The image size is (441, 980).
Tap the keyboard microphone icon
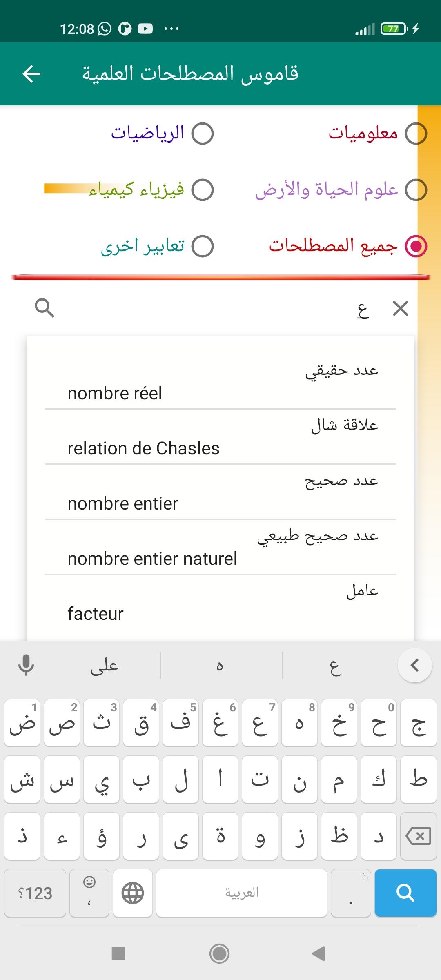(26, 665)
